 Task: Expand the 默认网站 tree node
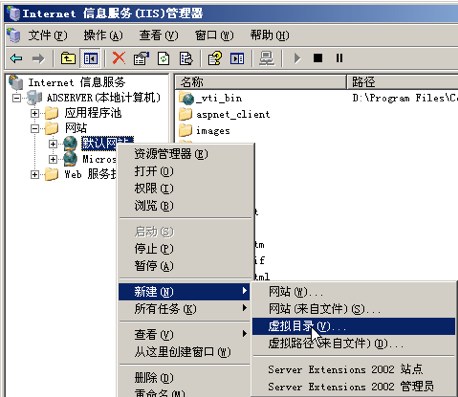pos(53,144)
